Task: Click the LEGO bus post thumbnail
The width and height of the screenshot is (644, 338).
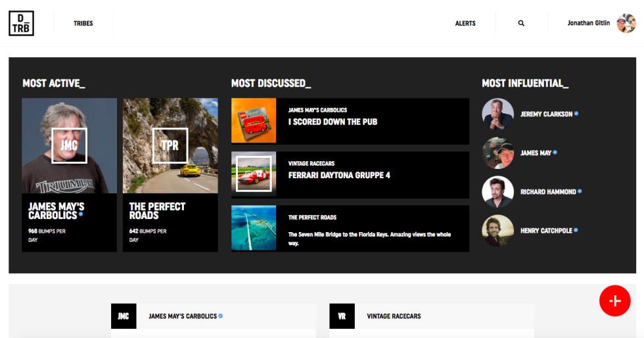Action: click(254, 120)
